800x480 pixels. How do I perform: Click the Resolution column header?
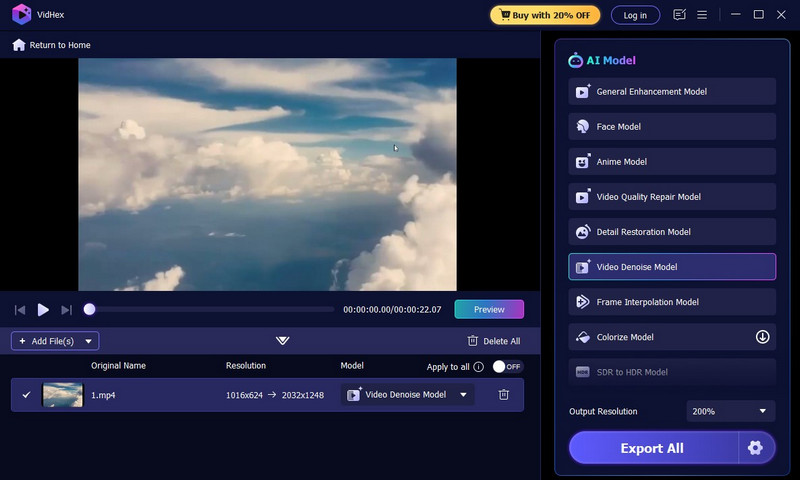pyautogui.click(x=246, y=366)
